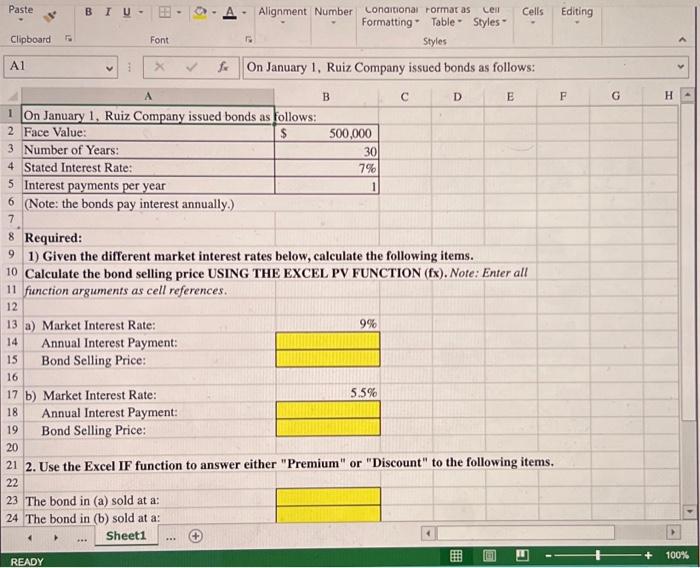
Task: Expand the Name Box dropdown
Action: [109, 68]
